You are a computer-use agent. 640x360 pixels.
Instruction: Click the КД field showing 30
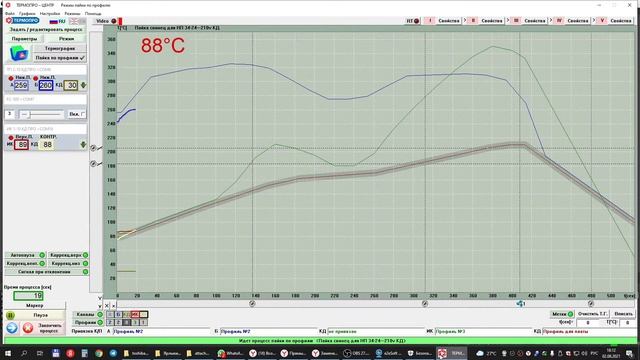[x=71, y=85]
